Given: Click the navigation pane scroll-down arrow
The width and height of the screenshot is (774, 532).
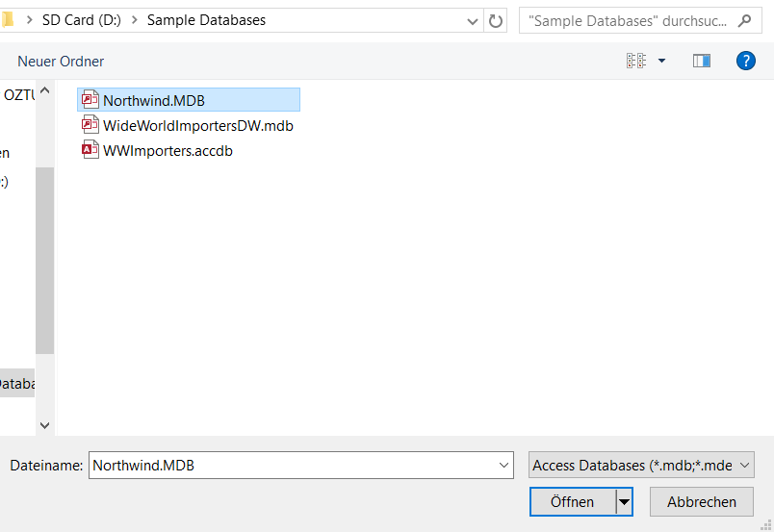Looking at the screenshot, I should 44,423.
